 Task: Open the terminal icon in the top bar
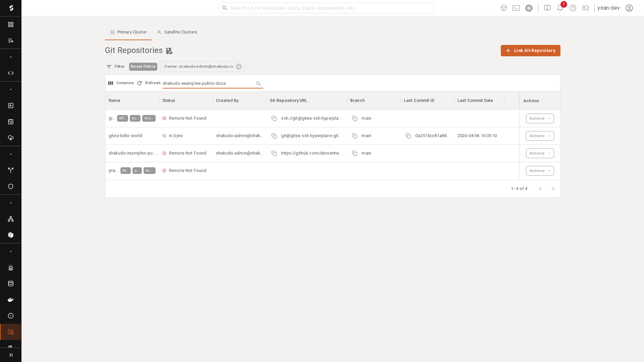pos(516,8)
